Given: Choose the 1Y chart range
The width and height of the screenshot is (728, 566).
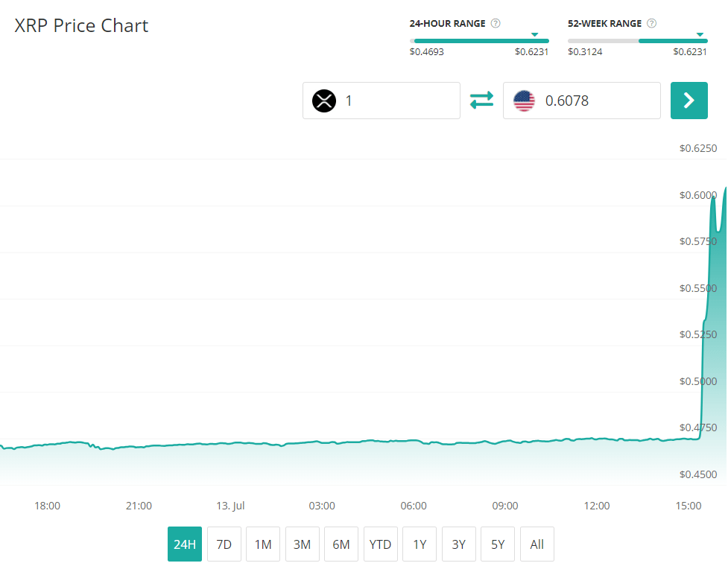Looking at the screenshot, I should pos(420,544).
